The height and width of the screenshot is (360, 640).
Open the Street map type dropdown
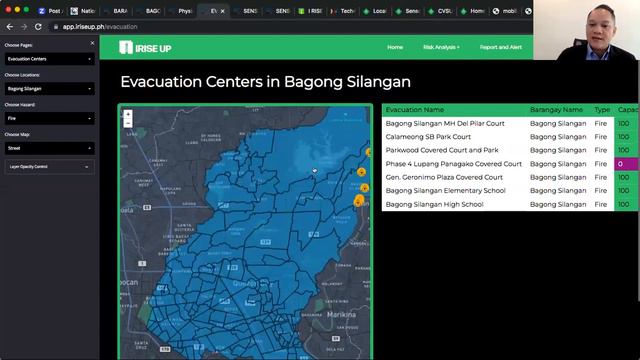[x=49, y=148]
